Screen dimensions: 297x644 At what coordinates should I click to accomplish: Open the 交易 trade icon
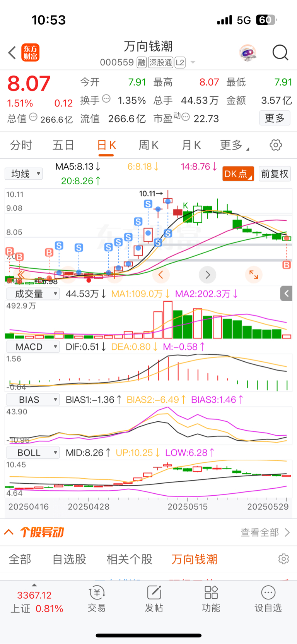point(97,599)
